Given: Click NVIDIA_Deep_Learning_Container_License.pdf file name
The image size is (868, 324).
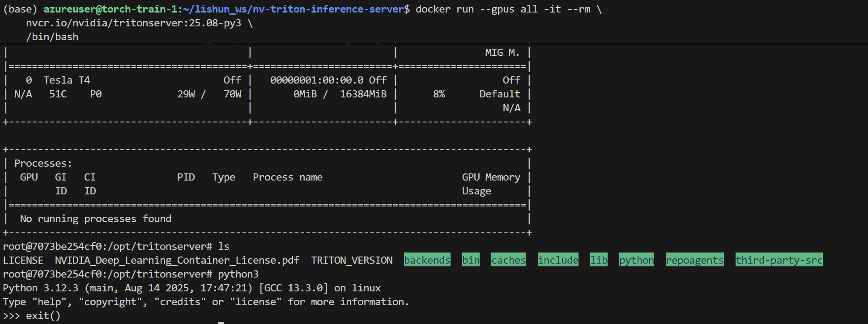Looking at the screenshot, I should click(177, 260).
